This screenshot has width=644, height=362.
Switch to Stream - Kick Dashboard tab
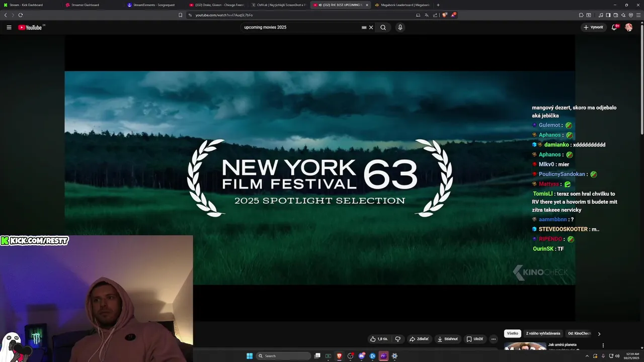pos(30,5)
